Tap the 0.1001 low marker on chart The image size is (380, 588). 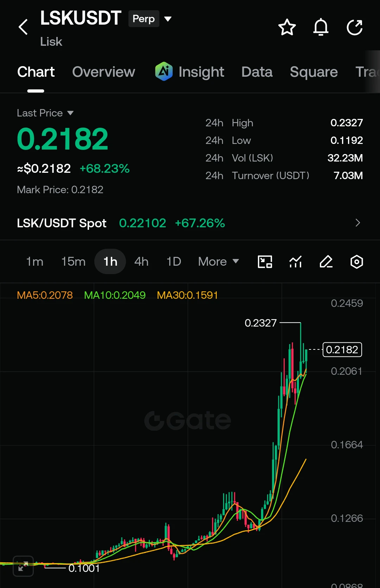[x=84, y=568]
